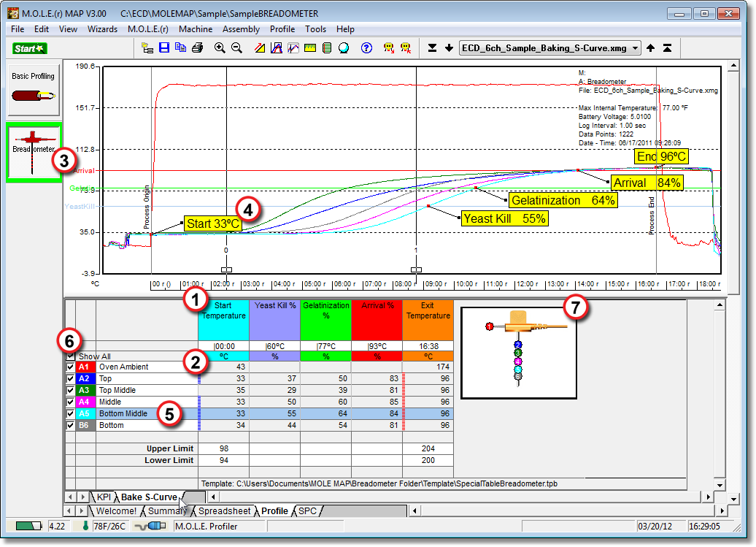Click the M.O.L.E. connection status icon
756x547 pixels.
tap(150, 527)
